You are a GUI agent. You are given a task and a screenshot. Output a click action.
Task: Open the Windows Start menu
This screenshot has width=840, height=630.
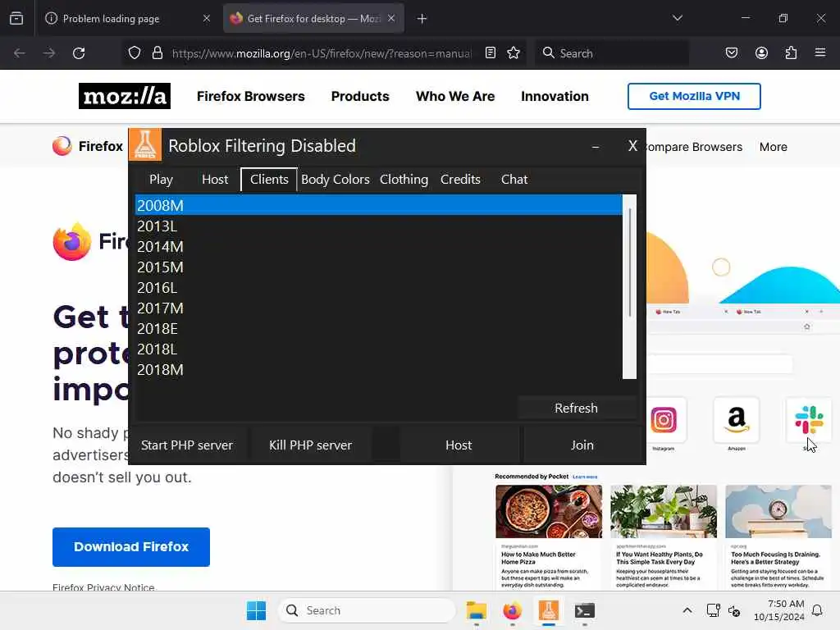tap(256, 610)
